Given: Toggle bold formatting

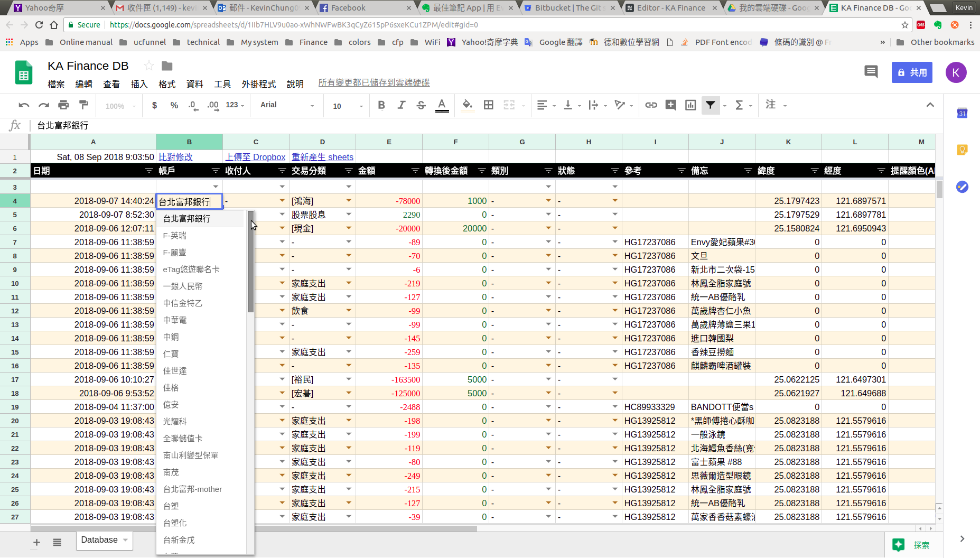Looking at the screenshot, I should [x=381, y=105].
